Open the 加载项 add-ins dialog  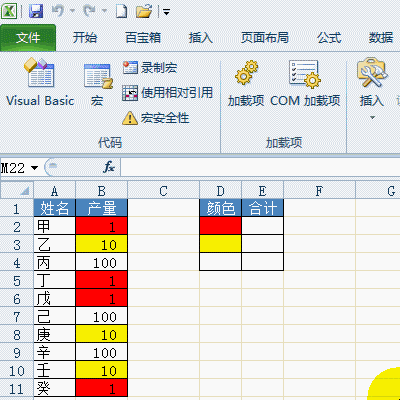[246, 83]
